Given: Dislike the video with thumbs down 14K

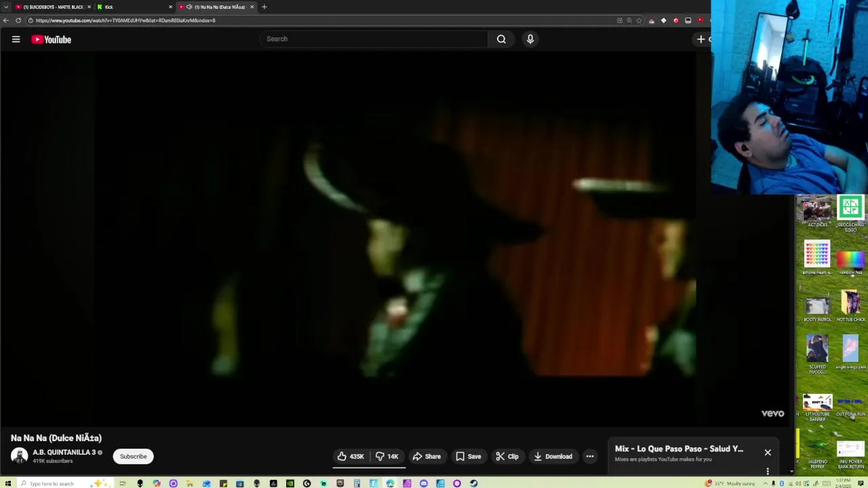Looking at the screenshot, I should 387,456.
